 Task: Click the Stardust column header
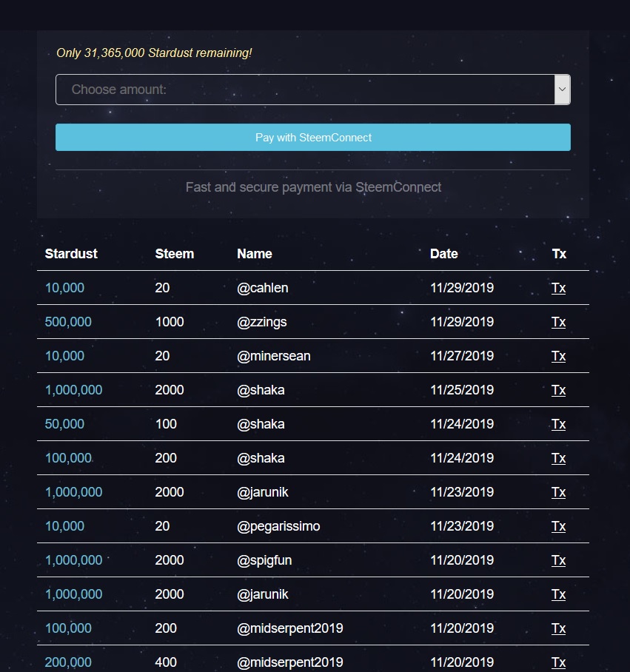pyautogui.click(x=71, y=254)
